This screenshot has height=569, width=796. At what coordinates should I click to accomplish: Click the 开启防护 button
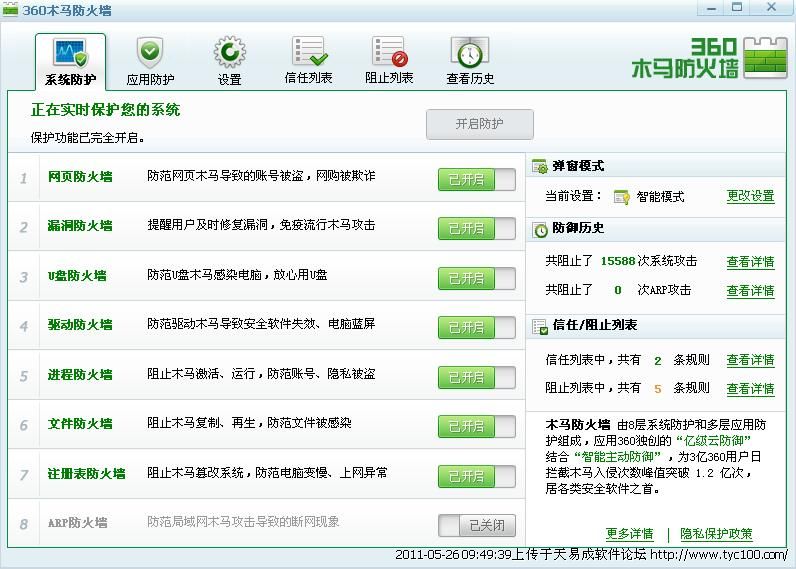point(480,124)
